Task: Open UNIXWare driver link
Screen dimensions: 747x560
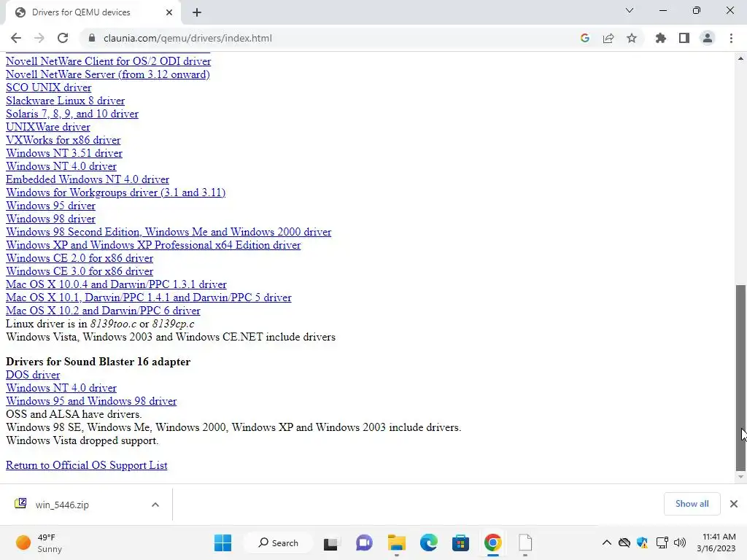Action: point(47,127)
